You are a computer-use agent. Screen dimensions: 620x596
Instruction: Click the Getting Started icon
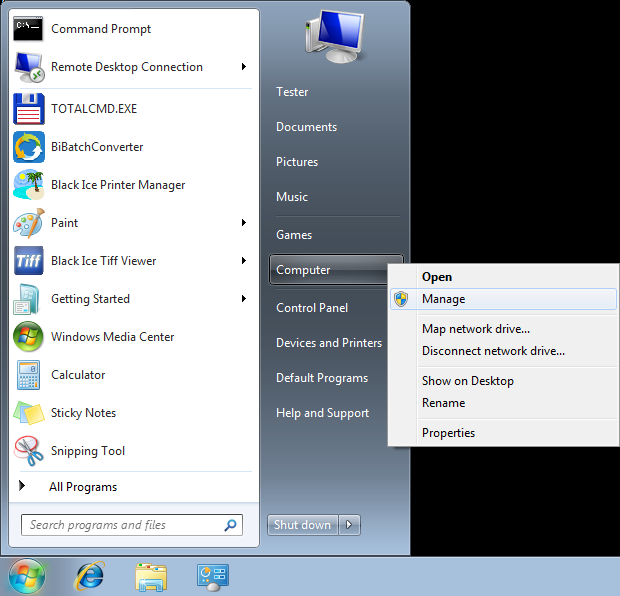[27, 299]
